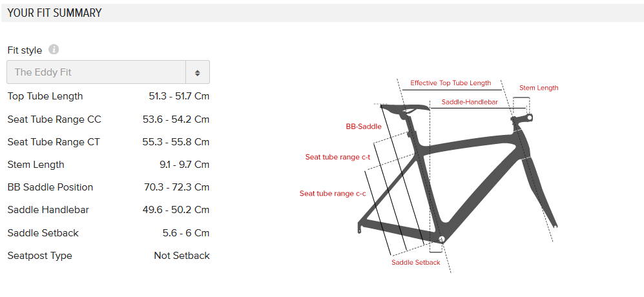Screen dimensions: 644x297
Task: Click the red Stem Length diagram label
Action: click(x=539, y=88)
